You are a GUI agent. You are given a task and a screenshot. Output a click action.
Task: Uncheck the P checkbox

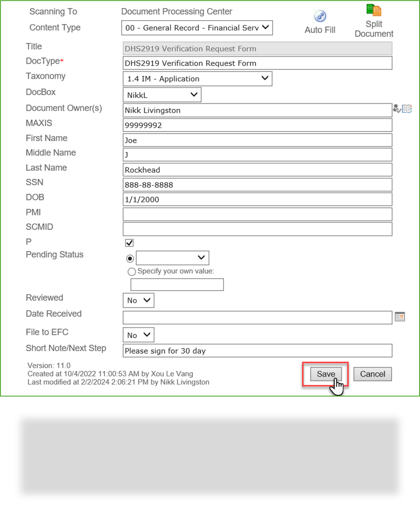coord(129,243)
